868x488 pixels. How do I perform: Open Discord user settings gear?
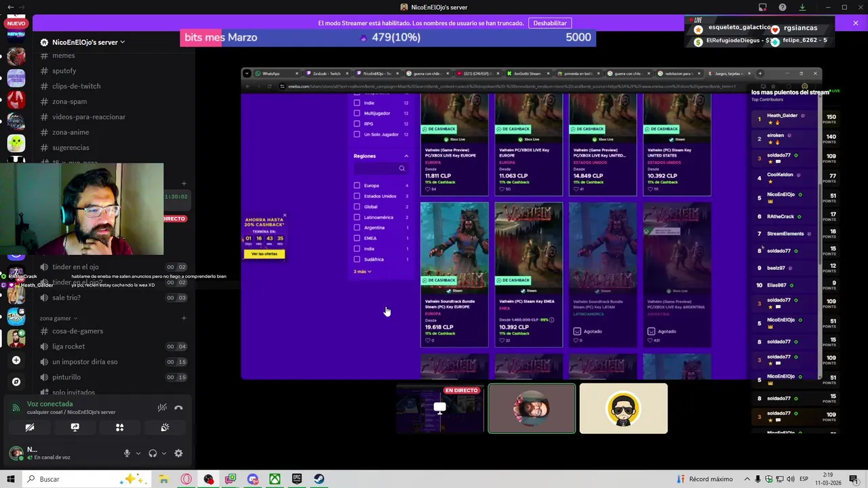178,453
